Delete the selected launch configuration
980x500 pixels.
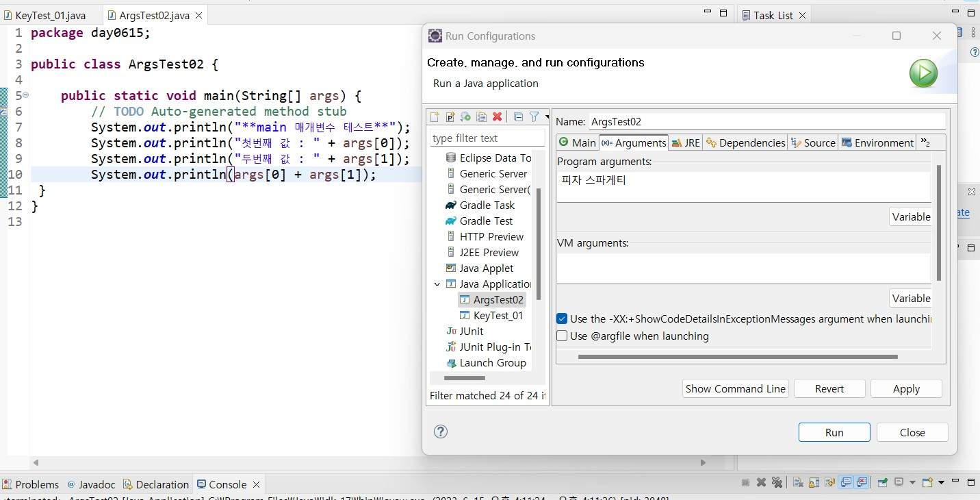[x=498, y=117]
